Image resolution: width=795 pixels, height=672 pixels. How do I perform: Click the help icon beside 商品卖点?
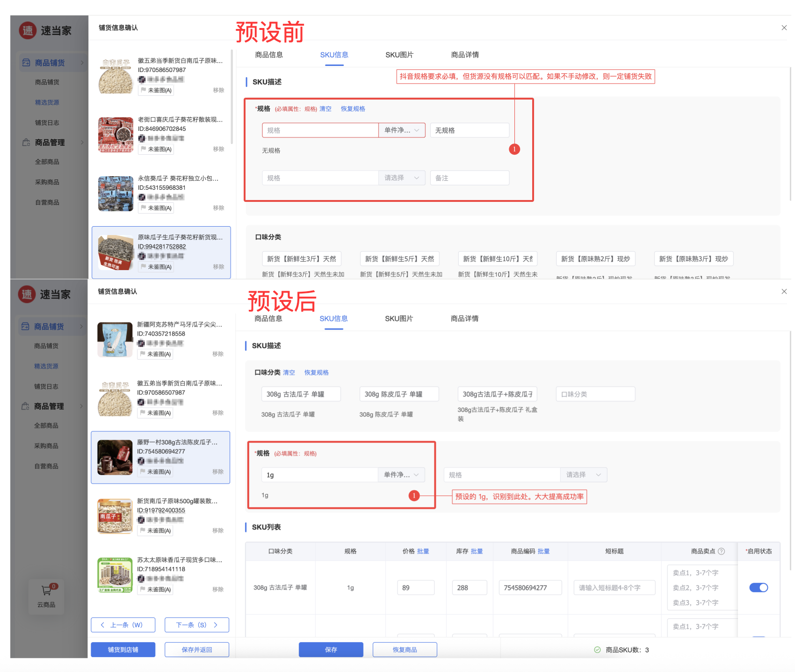[x=721, y=551]
